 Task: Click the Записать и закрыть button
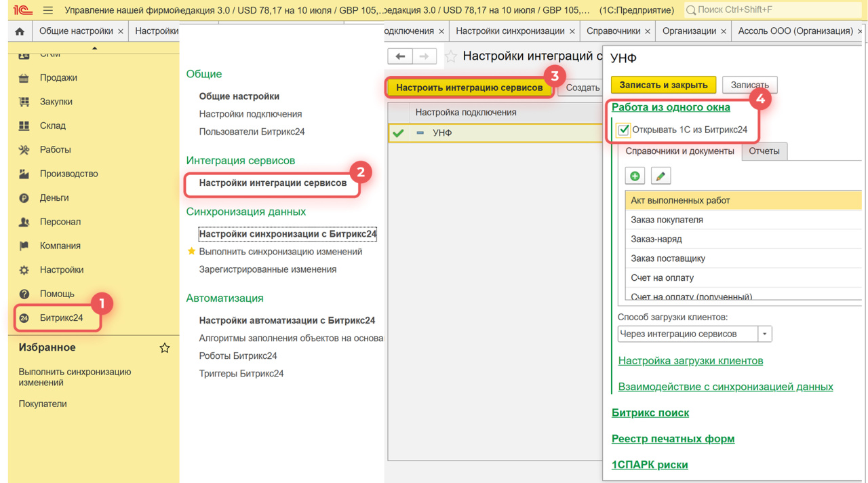663,85
